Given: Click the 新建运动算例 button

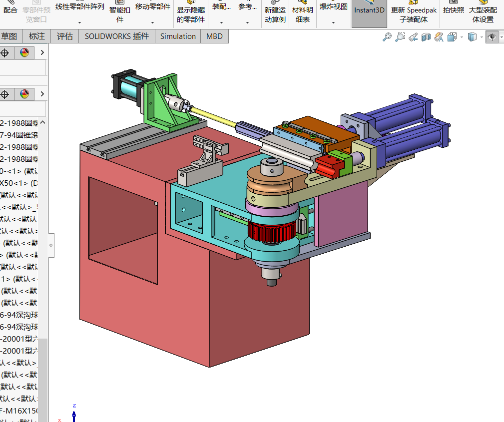Looking at the screenshot, I should coord(275,13).
